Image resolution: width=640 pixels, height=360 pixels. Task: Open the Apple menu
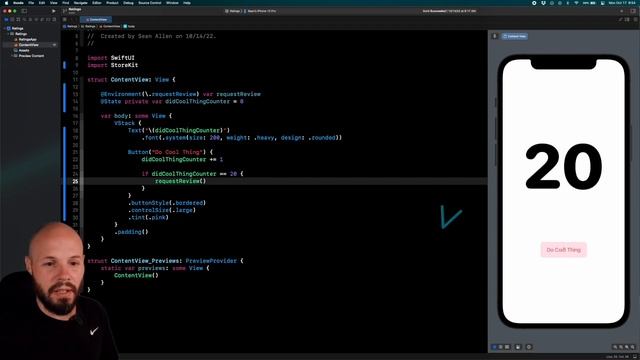coord(6,3)
